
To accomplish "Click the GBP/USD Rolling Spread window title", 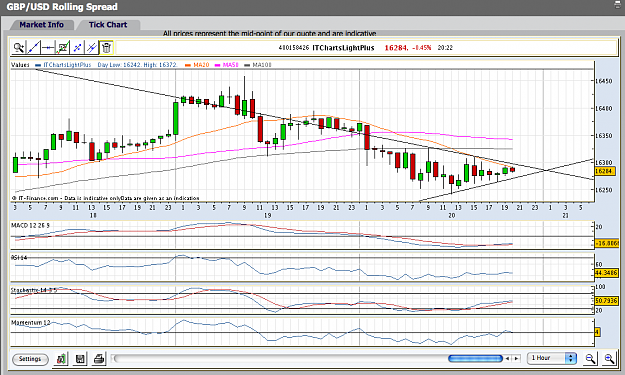I will point(62,7).
